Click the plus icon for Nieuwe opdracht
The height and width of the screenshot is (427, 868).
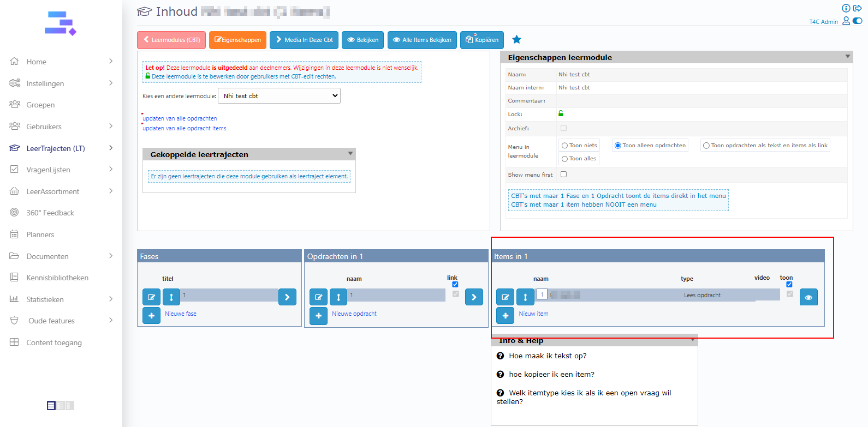(x=318, y=316)
